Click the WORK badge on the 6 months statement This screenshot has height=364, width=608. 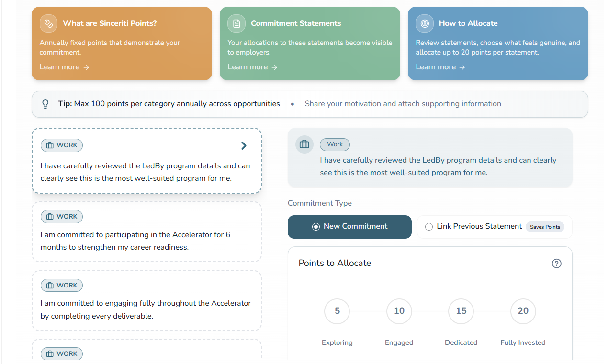click(62, 217)
